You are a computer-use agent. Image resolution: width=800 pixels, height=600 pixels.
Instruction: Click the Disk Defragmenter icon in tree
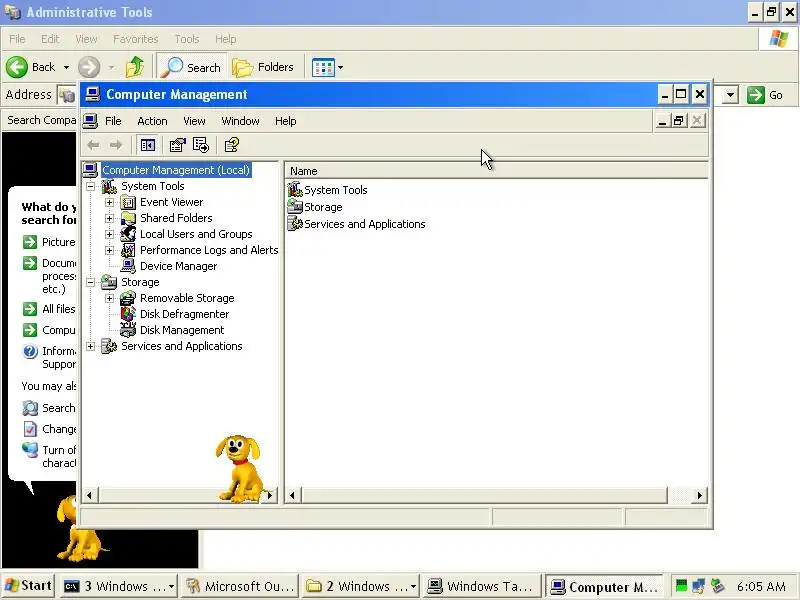pyautogui.click(x=128, y=314)
